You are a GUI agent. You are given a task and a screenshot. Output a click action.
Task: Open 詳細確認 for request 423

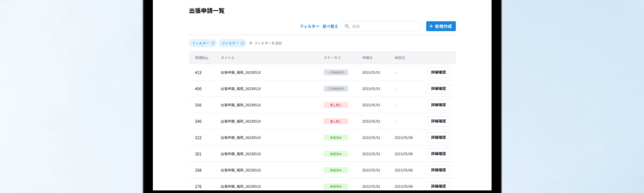point(438,72)
